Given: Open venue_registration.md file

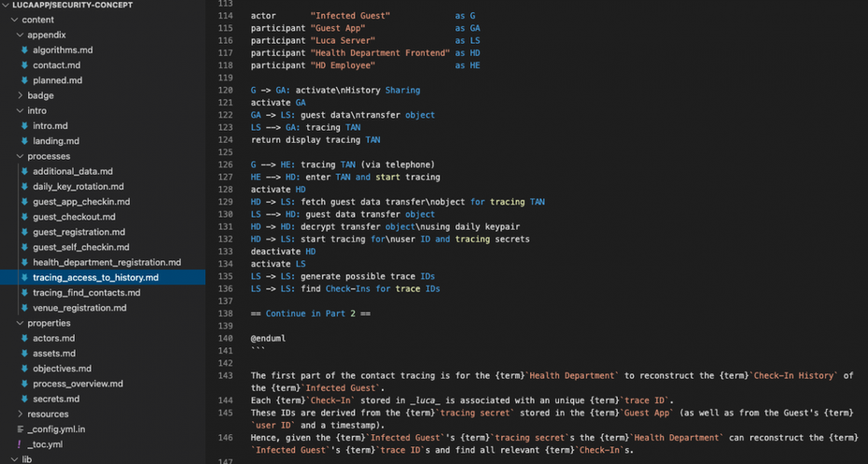Looking at the screenshot, I should 79,308.
